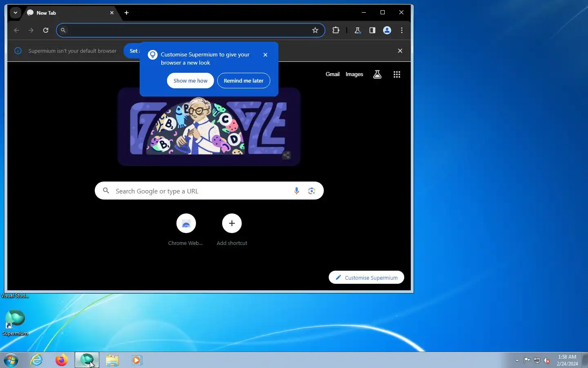Show hidden tray icons arrow
Viewport: 588px width, 368px height.
point(517,361)
